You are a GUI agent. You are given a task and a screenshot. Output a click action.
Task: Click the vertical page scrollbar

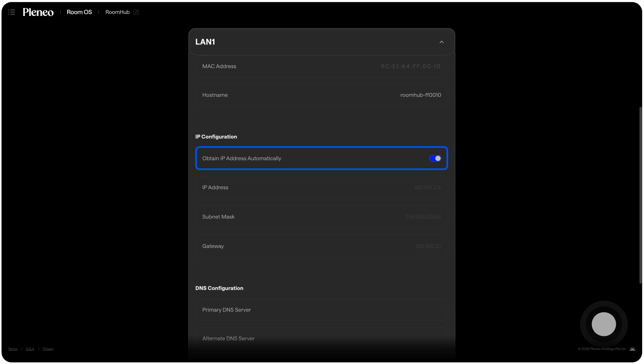click(641, 195)
